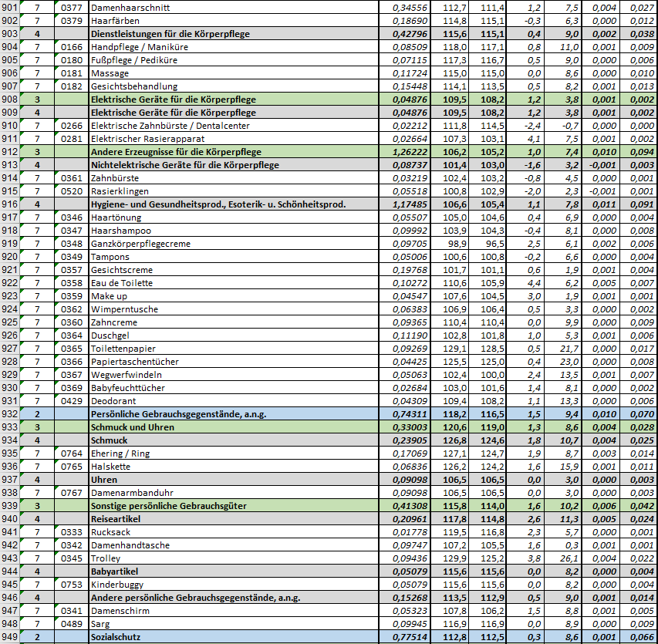Image resolution: width=658 pixels, height=644 pixels.
Task: Click the 'Toilettenpapier' cell
Action: [123, 349]
